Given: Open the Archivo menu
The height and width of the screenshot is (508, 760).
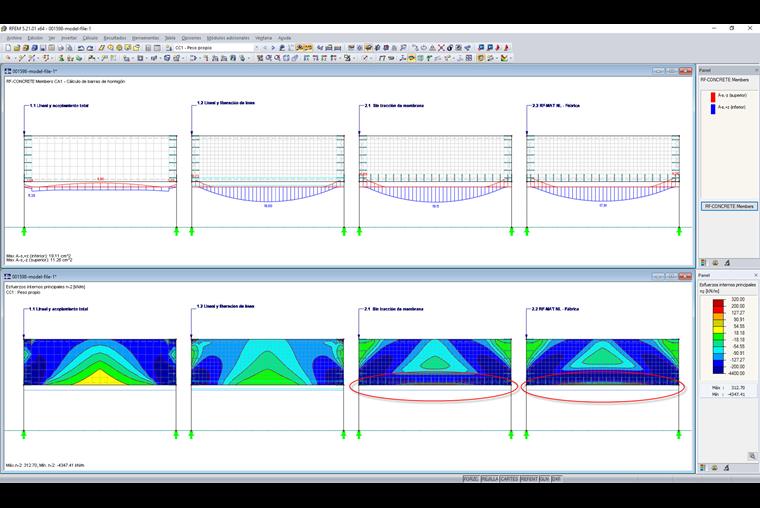Looking at the screenshot, I should point(14,38).
